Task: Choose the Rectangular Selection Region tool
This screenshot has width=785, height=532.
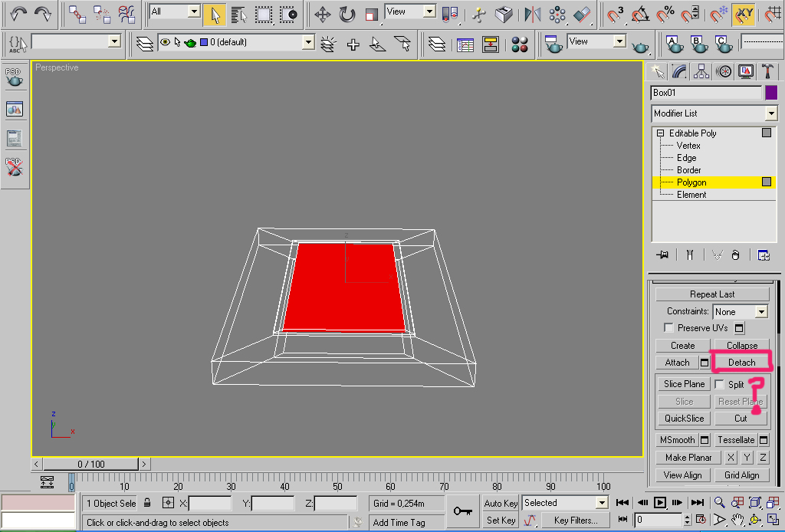Action: coord(264,15)
